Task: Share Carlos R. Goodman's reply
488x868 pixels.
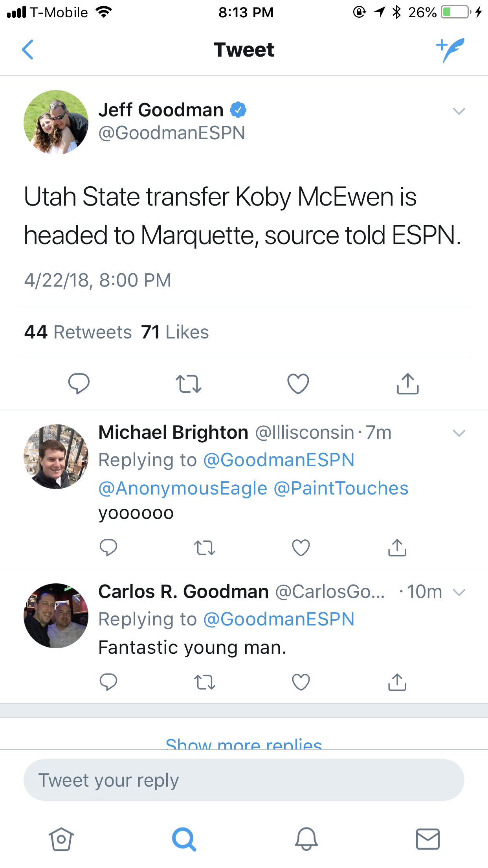Action: [397, 682]
